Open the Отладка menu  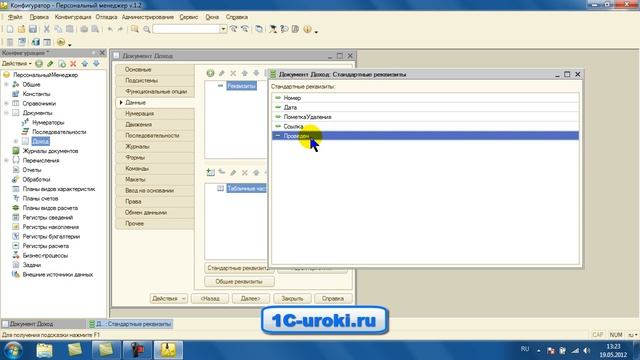coord(106,17)
